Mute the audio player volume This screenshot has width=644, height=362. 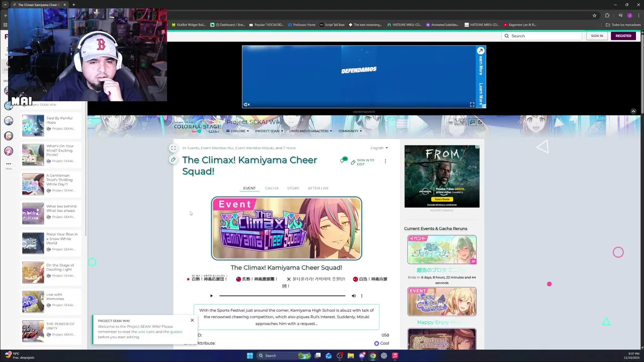[x=353, y=296]
